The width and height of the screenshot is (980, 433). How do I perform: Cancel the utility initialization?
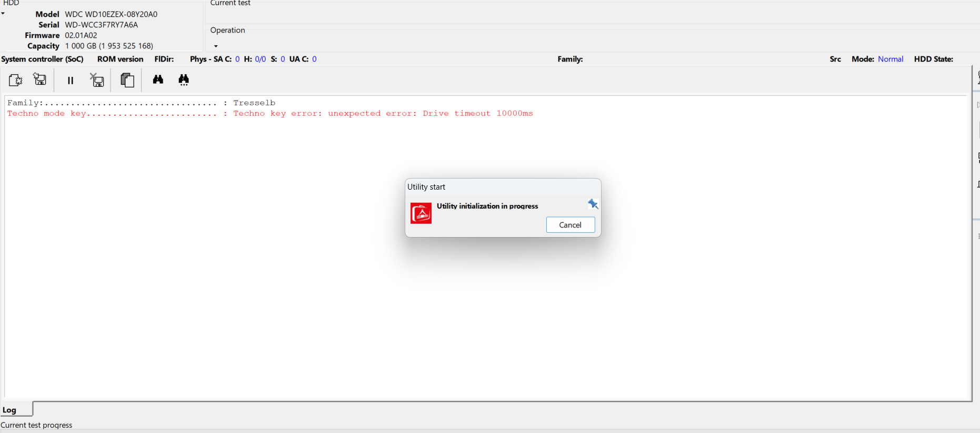pyautogui.click(x=571, y=225)
